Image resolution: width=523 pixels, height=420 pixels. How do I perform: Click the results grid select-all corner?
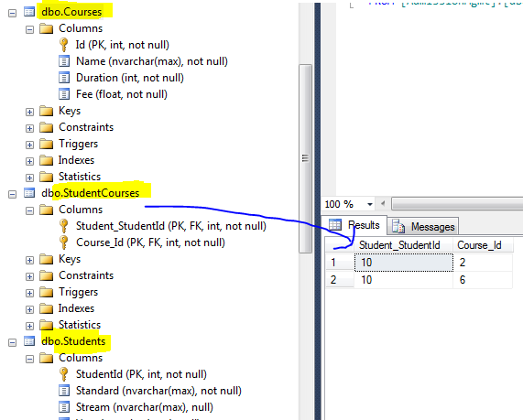point(340,245)
